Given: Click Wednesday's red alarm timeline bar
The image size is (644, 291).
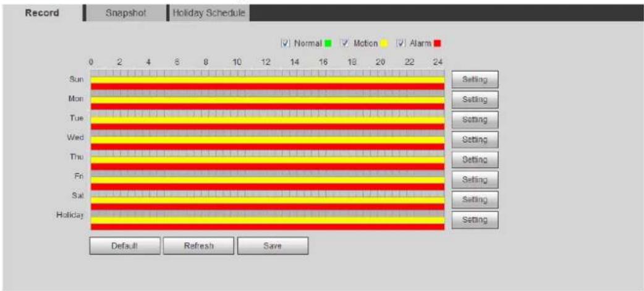Looking at the screenshot, I should [268, 146].
